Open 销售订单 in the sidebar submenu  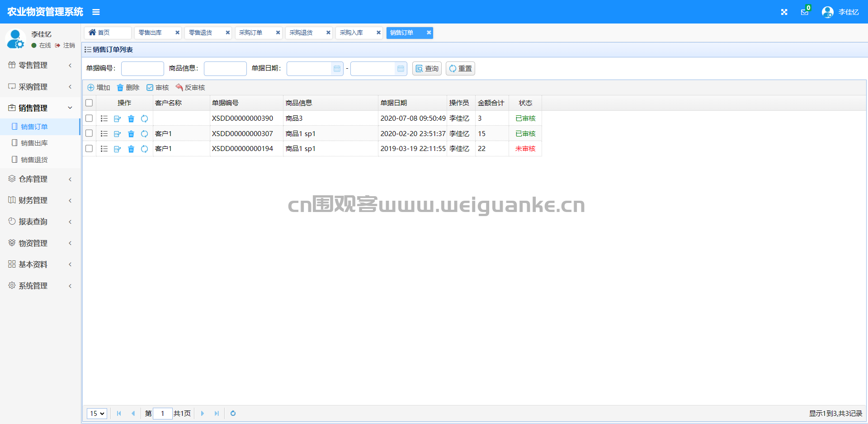[x=40, y=127]
